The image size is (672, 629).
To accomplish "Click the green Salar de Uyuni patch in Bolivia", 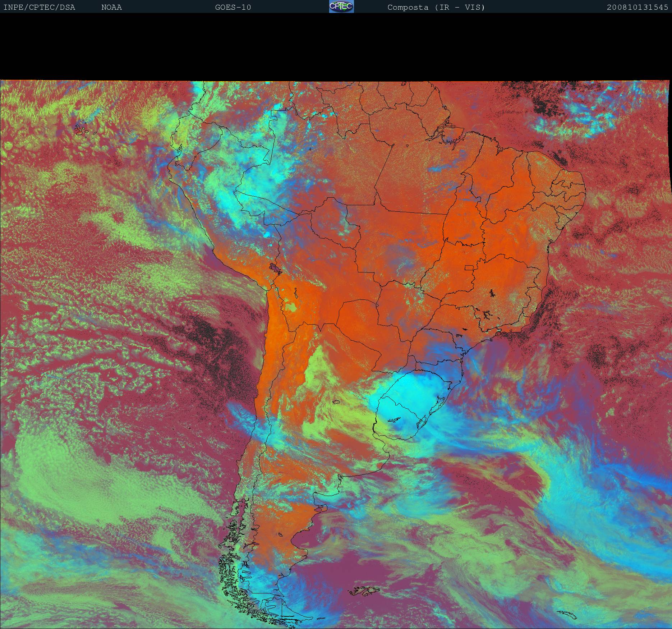I will click(x=291, y=307).
